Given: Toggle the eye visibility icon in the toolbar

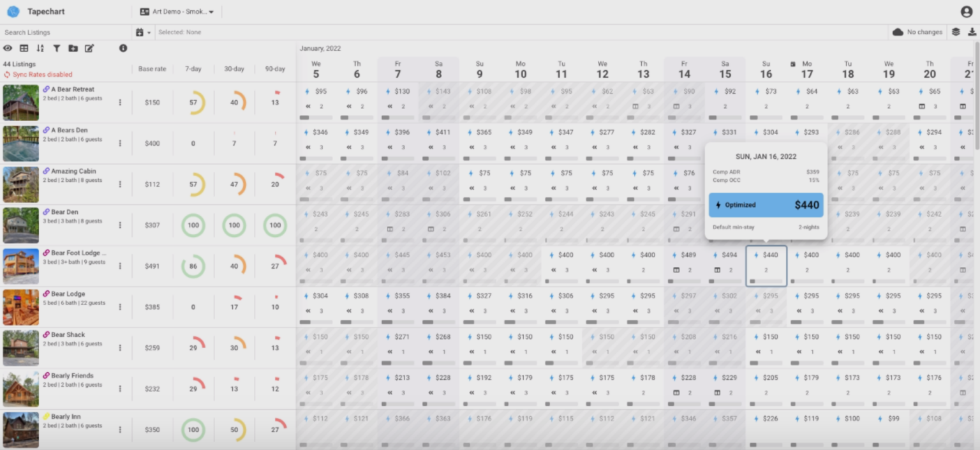Looking at the screenshot, I should tap(8, 48).
